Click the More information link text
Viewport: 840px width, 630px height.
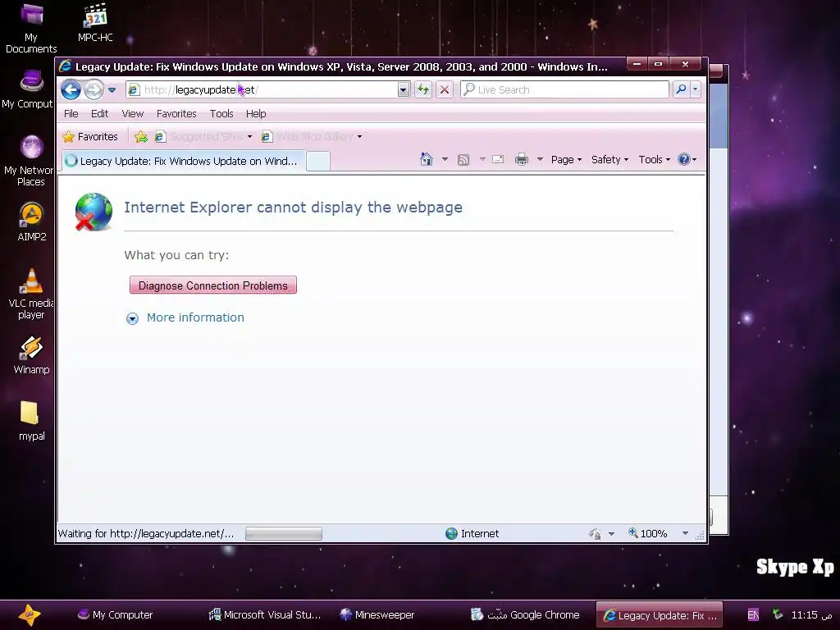[195, 317]
